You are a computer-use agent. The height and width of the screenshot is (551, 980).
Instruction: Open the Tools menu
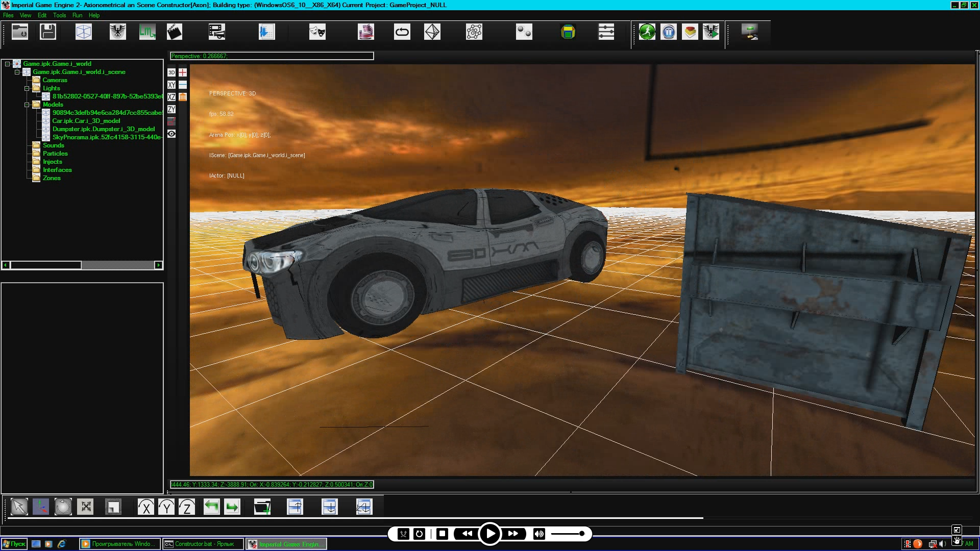(60, 15)
